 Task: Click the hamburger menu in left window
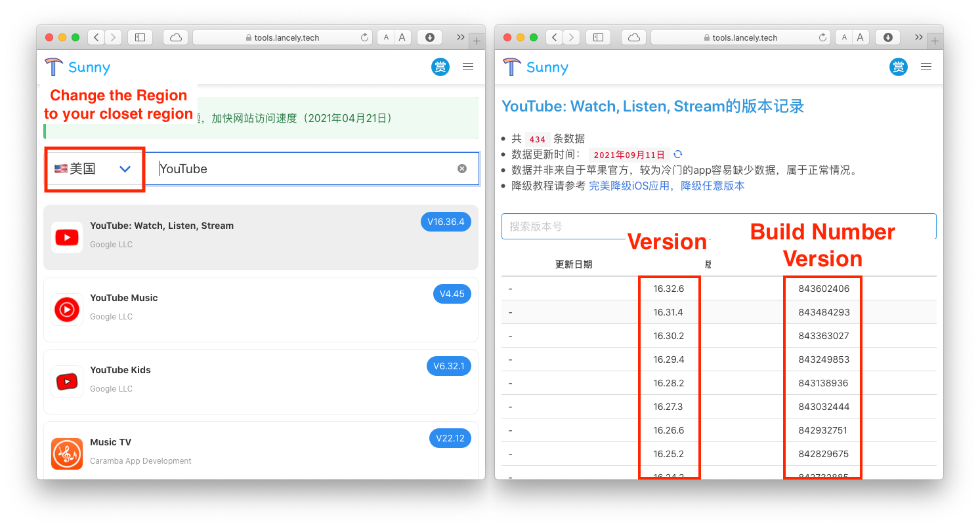pos(468,67)
